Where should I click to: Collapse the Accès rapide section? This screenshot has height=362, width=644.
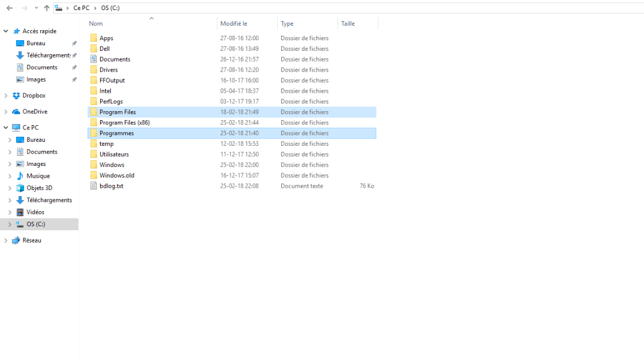click(x=6, y=31)
